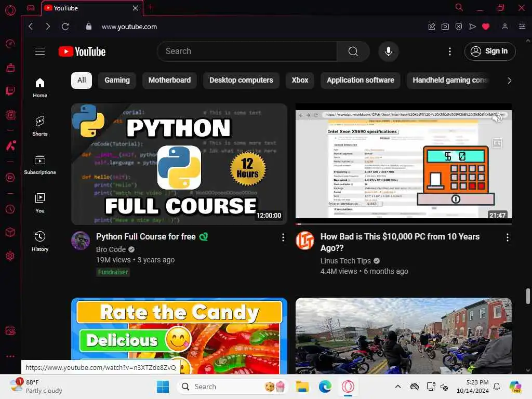Image resolution: width=532 pixels, height=399 pixels.
Task: Select the Gaming filter chip
Action: [117, 81]
